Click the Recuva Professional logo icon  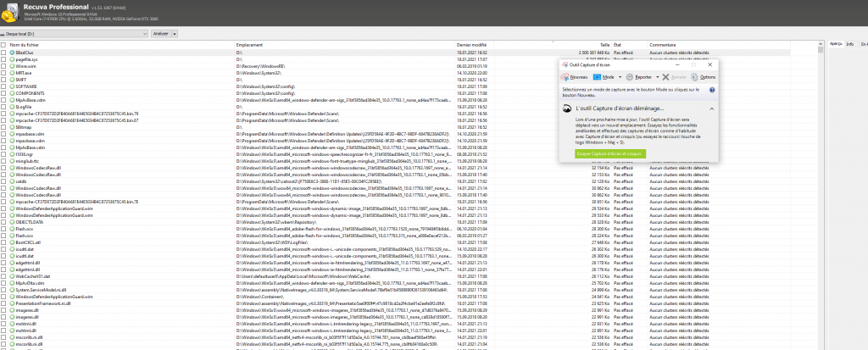pyautogui.click(x=10, y=11)
